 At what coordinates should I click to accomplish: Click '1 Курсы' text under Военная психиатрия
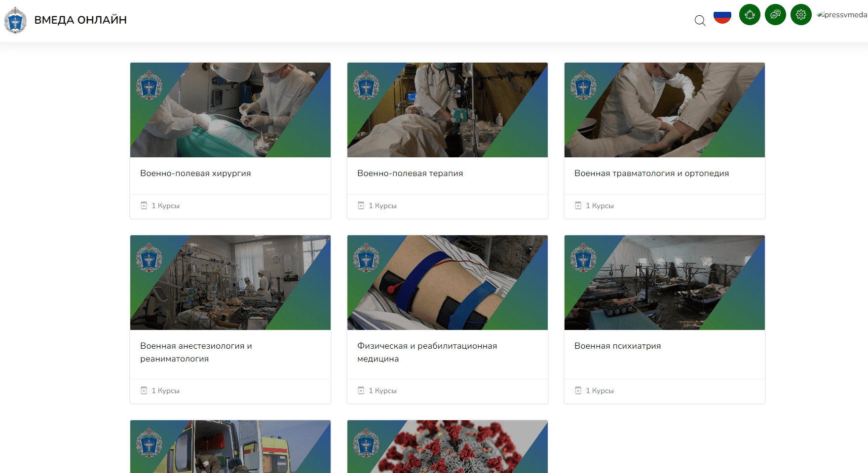pos(600,391)
